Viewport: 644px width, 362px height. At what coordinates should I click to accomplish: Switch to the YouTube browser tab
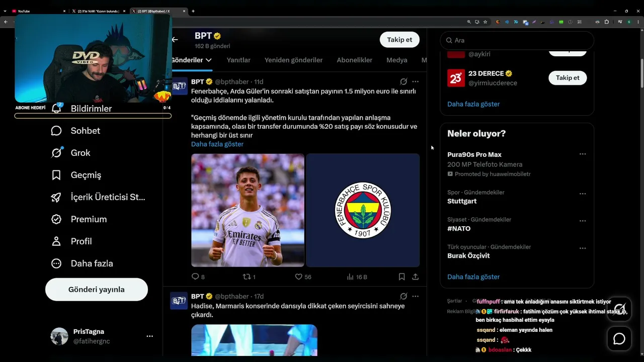[38, 11]
